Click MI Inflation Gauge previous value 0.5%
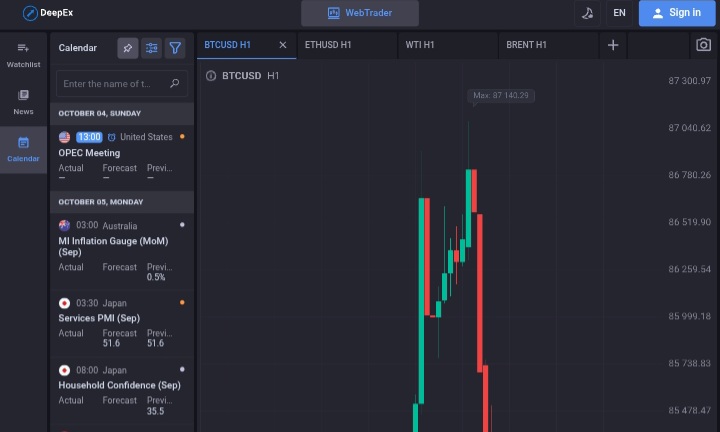This screenshot has height=432, width=720. click(x=156, y=277)
